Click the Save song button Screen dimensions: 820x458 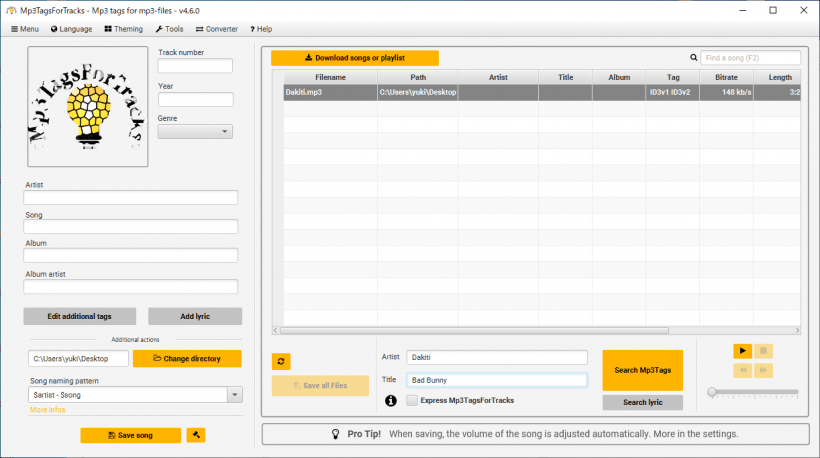tap(131, 435)
